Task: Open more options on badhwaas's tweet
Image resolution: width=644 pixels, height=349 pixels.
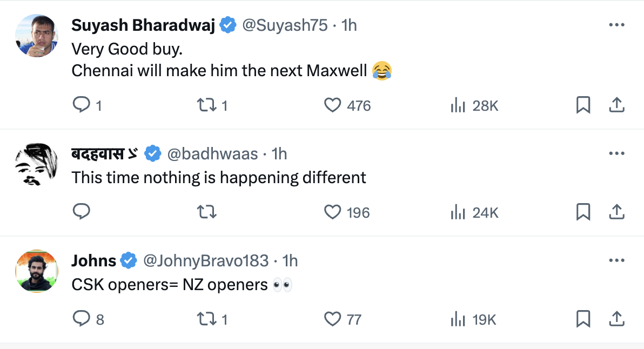Action: (616, 153)
